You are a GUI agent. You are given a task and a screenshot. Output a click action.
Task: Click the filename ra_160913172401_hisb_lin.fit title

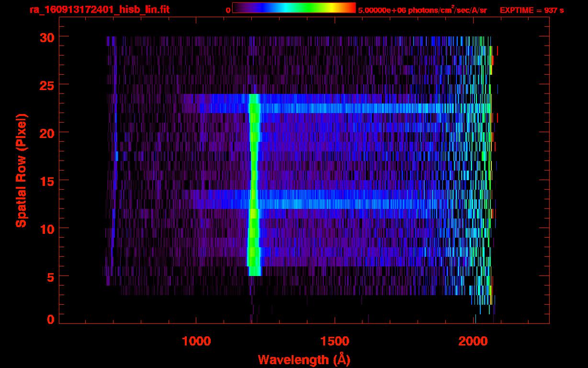pyautogui.click(x=99, y=10)
